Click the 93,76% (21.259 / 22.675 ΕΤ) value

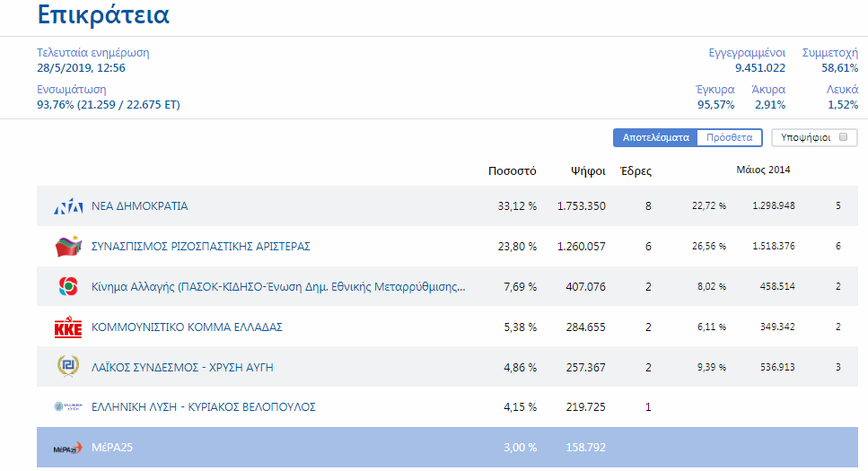(x=109, y=105)
